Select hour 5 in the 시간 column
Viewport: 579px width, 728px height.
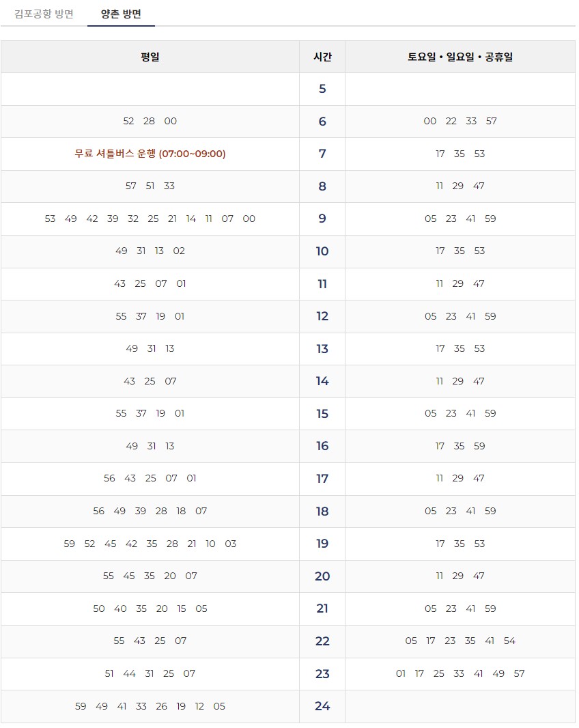point(322,89)
